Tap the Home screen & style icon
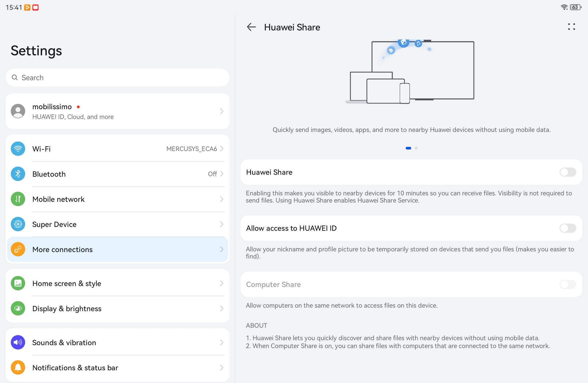This screenshot has width=588, height=383. coord(18,283)
